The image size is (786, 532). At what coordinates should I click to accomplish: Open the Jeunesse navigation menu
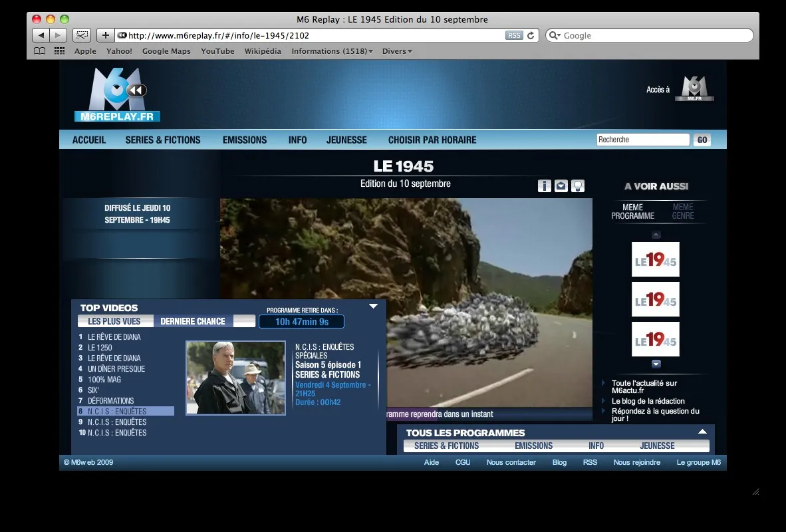coord(347,140)
